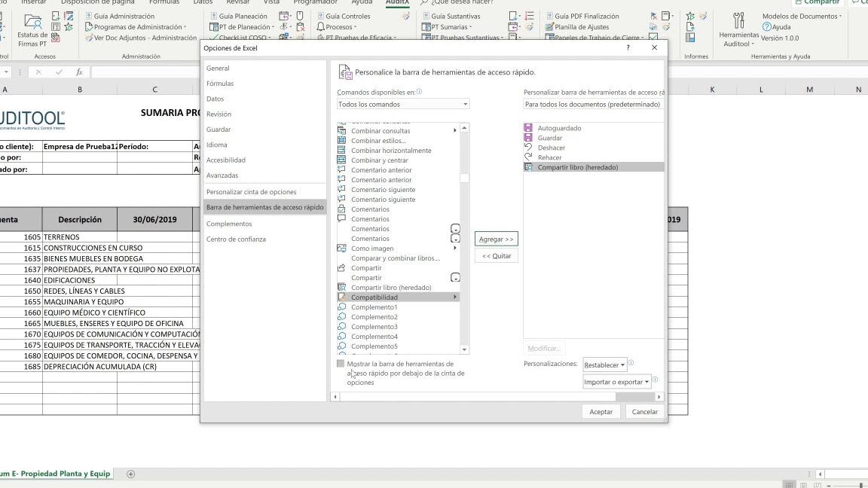The height and width of the screenshot is (488, 868).
Task: Click Agregar >> button
Action: (x=496, y=239)
